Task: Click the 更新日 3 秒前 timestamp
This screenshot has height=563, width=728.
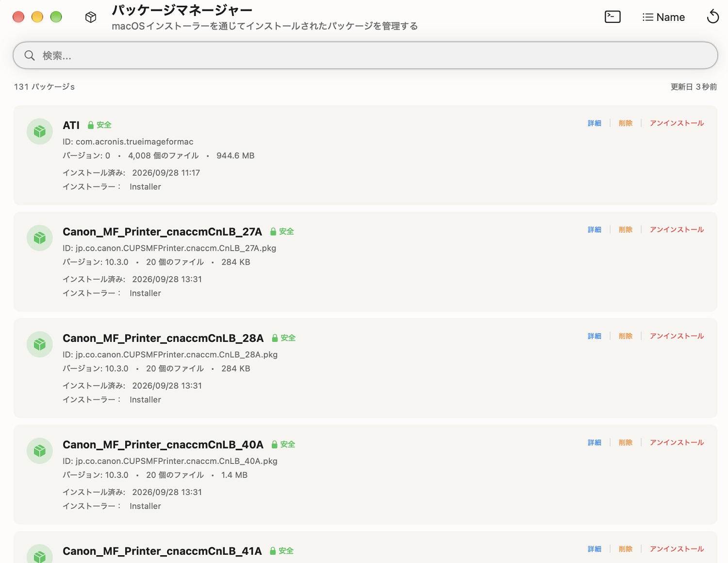Action: [694, 86]
